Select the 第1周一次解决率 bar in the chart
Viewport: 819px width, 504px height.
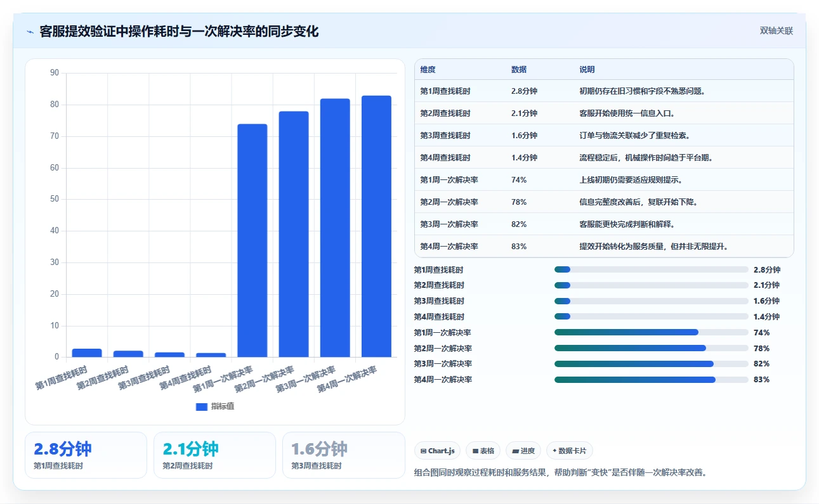(x=252, y=240)
